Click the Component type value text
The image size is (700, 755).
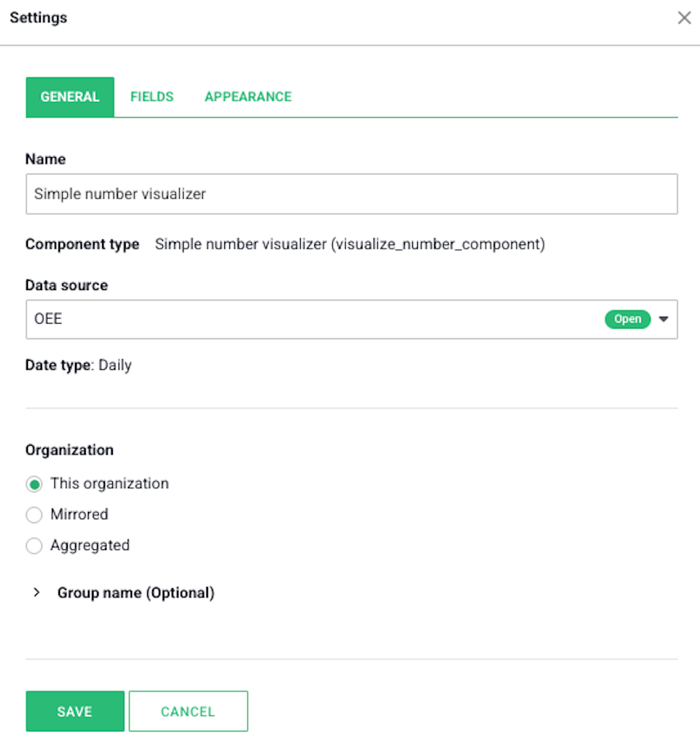coord(350,244)
